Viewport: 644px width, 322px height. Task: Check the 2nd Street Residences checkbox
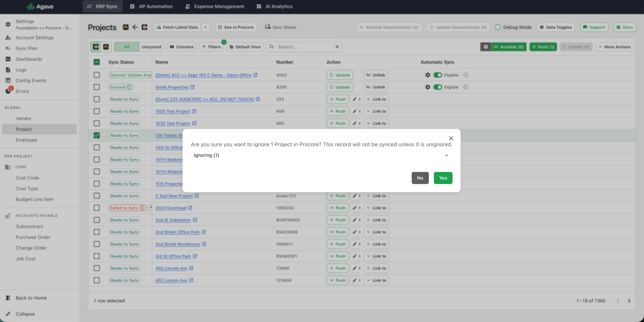(97, 244)
